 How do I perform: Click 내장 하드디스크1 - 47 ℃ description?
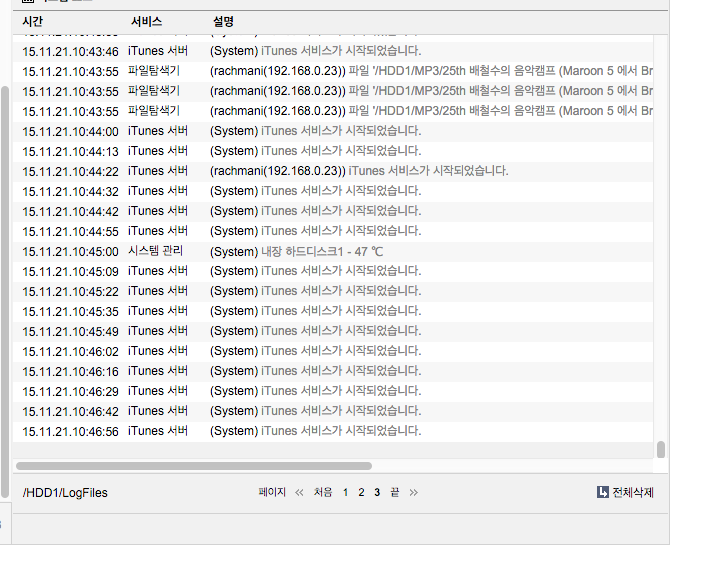click(x=322, y=251)
